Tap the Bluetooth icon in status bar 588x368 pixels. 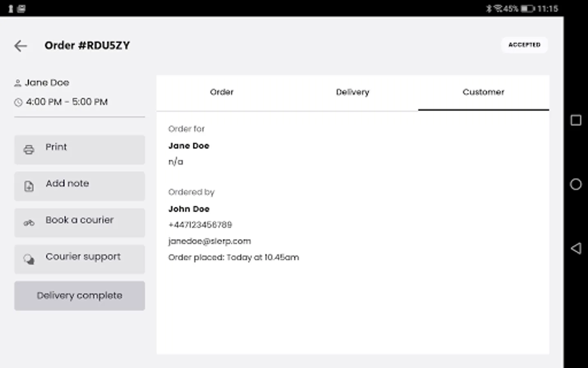tap(489, 9)
